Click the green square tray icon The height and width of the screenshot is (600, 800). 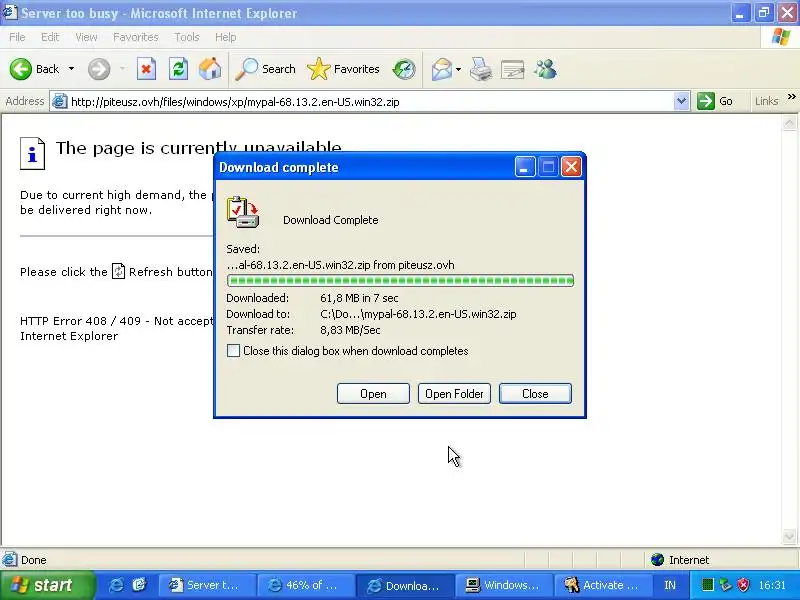707,585
